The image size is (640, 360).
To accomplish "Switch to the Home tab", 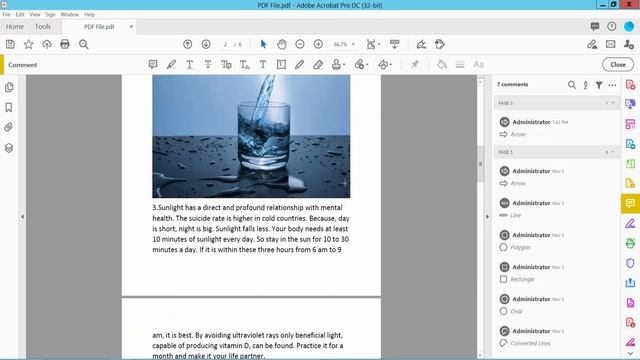I will click(15, 27).
